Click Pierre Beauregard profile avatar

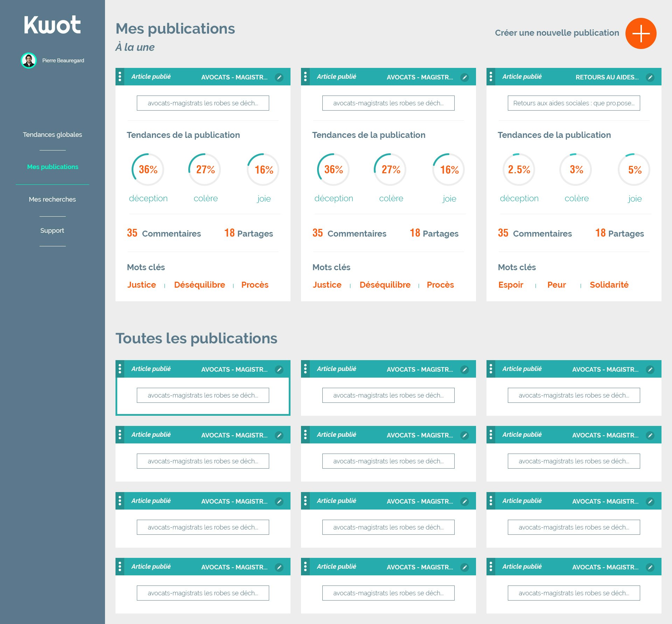tap(29, 61)
